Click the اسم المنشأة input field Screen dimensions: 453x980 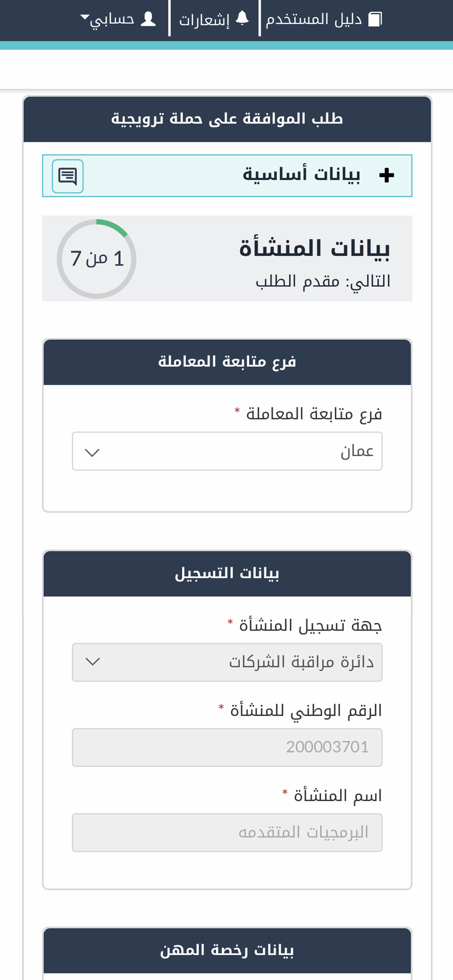pyautogui.click(x=227, y=833)
